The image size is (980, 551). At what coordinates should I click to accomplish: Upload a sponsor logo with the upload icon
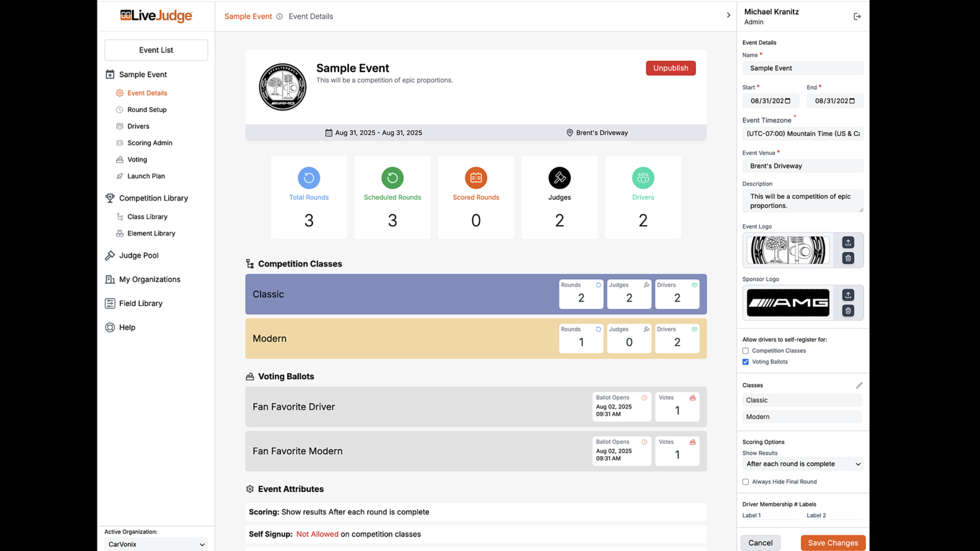(848, 295)
